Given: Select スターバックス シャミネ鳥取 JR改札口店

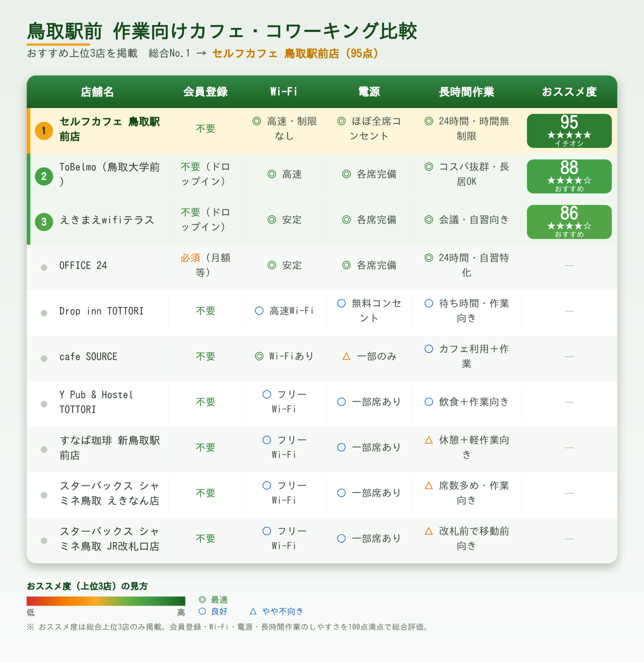Looking at the screenshot, I should 110,539.
